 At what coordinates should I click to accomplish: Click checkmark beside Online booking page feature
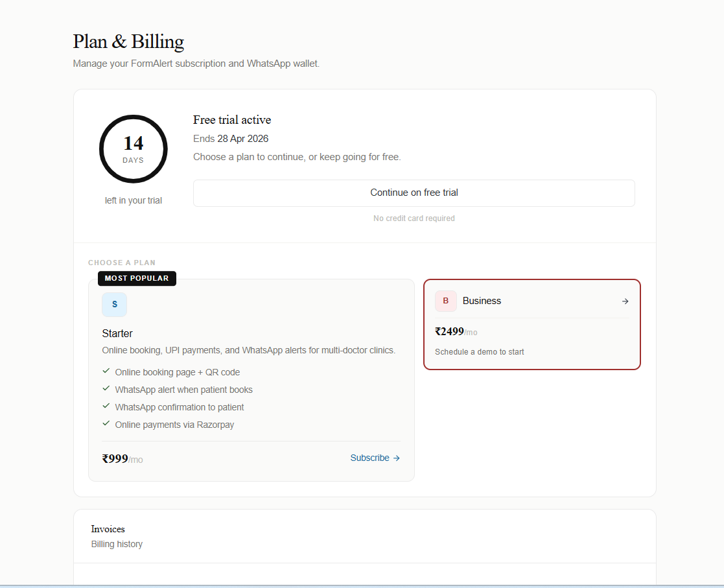tap(106, 371)
